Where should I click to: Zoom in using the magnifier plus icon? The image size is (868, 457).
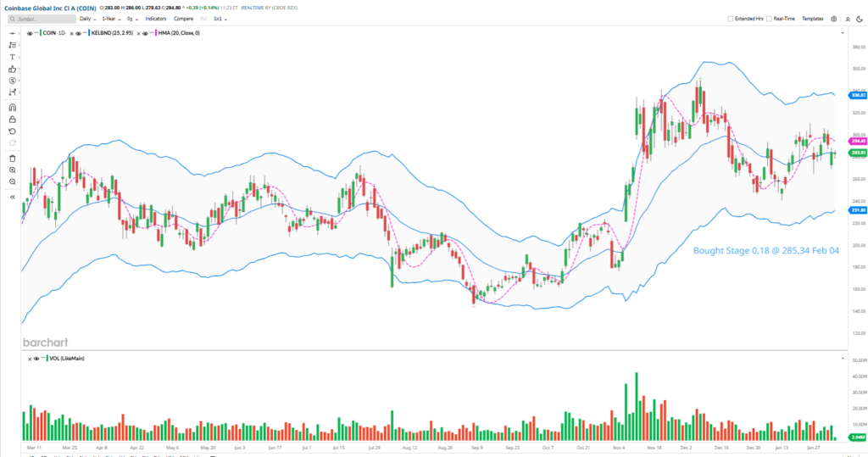tap(12, 170)
